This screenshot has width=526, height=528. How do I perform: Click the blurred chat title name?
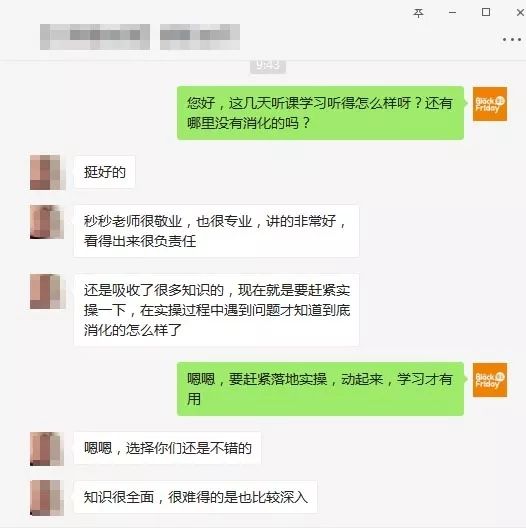click(140, 37)
